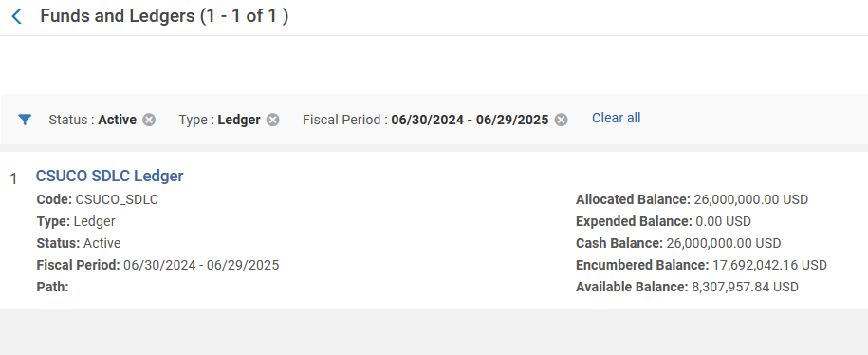Open the CSUCO SDLC Ledger record

coord(110,176)
